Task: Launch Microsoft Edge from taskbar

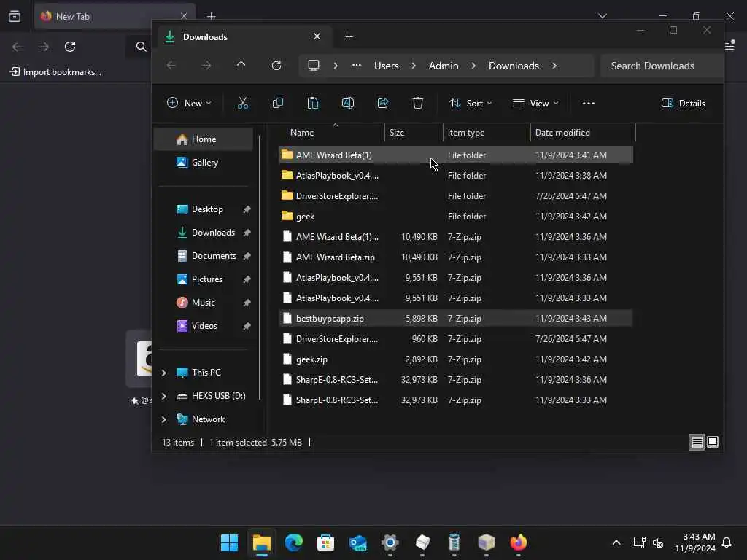Action: point(293,542)
